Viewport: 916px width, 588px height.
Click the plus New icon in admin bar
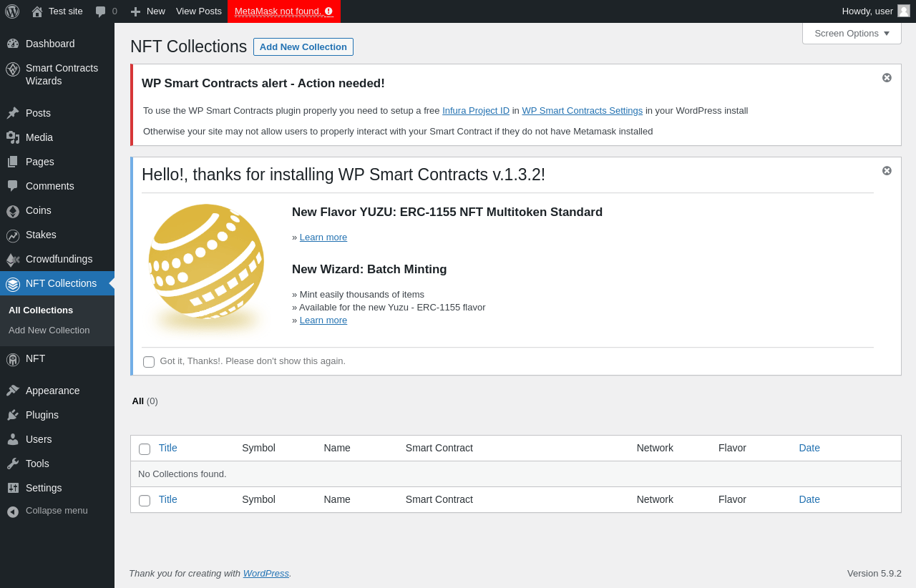tap(135, 11)
